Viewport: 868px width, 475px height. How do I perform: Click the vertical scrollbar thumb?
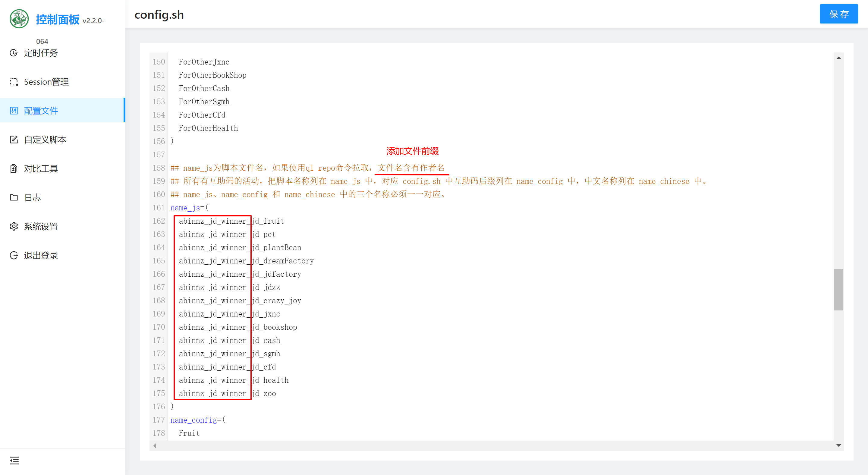[838, 290]
